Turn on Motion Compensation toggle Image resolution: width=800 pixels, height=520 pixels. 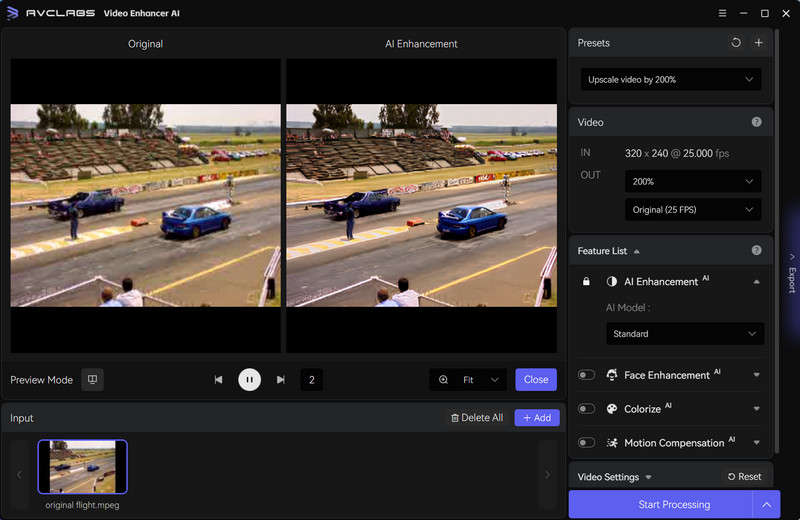(587, 443)
